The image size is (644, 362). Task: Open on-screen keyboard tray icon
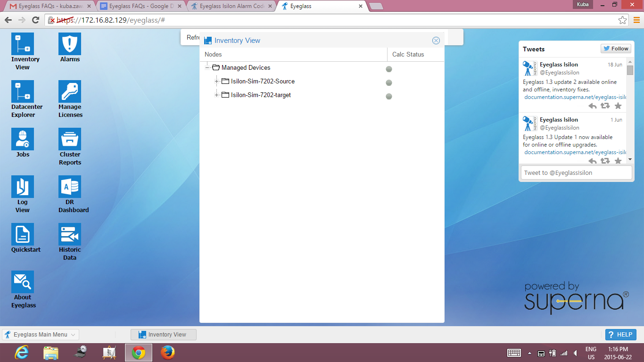(514, 353)
